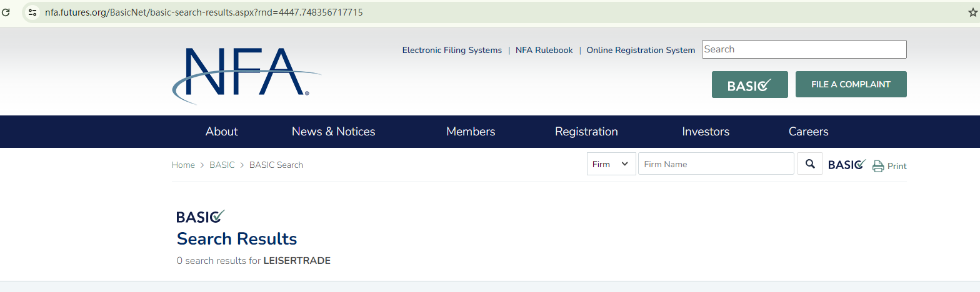This screenshot has width=980, height=292.
Task: Click the BASIC logo above Search Results
Action: pyautogui.click(x=200, y=217)
